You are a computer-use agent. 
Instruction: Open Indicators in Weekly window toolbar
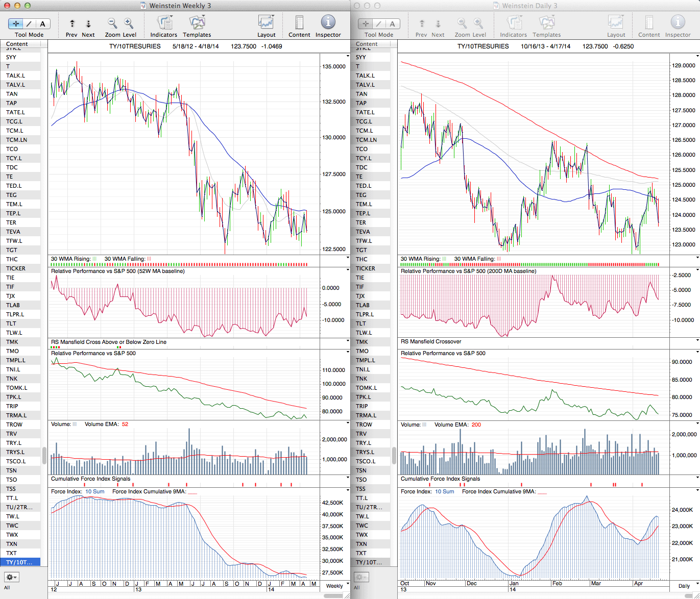tap(164, 23)
